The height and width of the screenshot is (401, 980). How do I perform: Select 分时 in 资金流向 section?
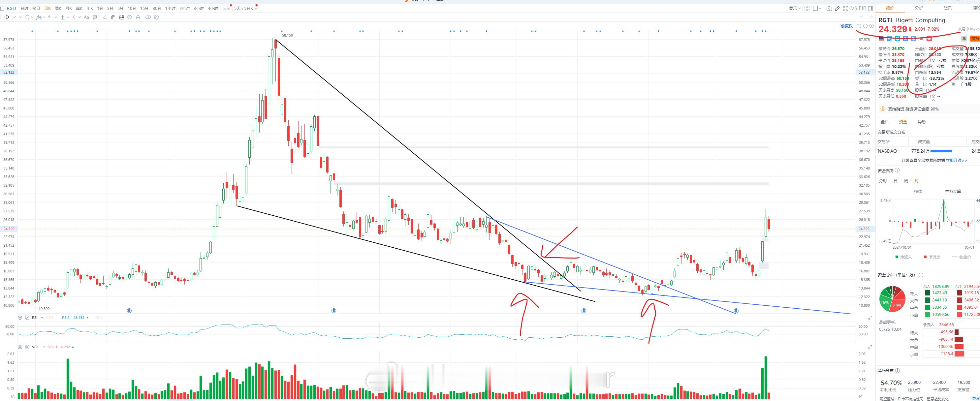coord(883,181)
